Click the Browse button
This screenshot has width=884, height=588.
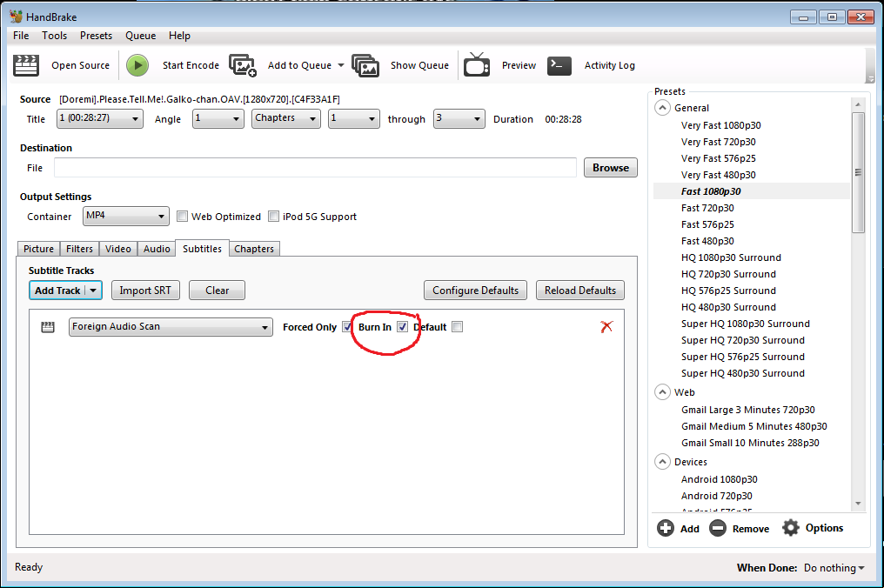[611, 168]
